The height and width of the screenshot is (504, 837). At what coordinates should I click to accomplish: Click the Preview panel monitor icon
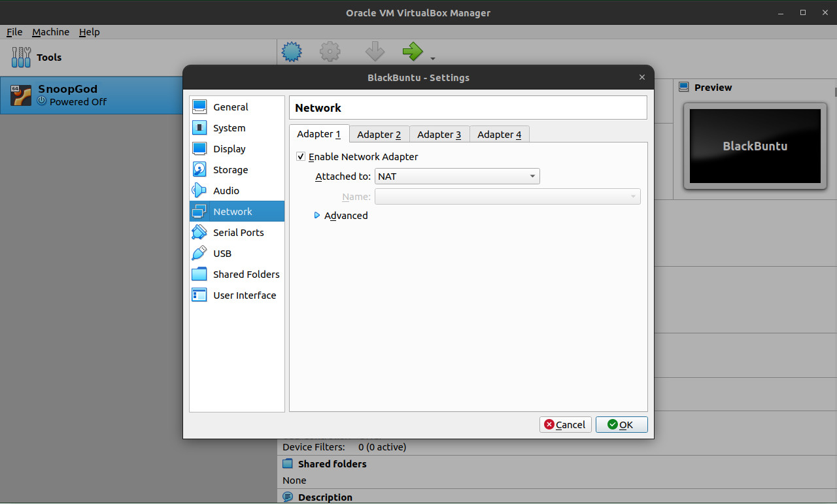[x=684, y=87]
